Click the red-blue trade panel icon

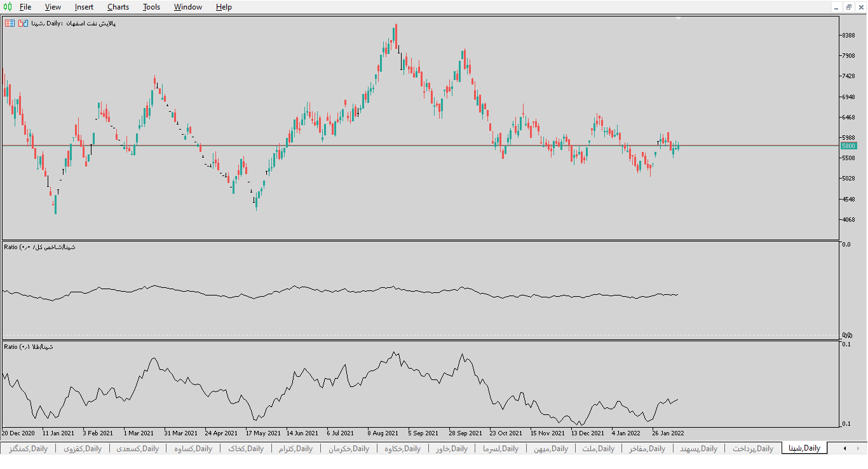point(24,23)
